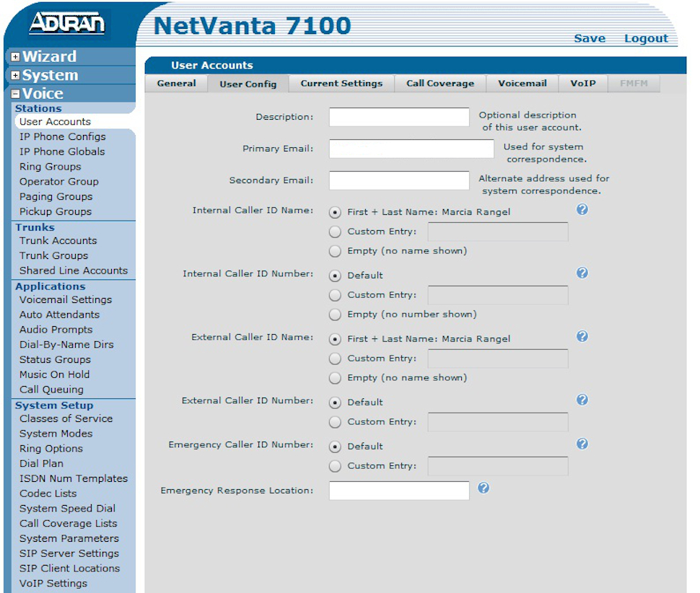This screenshot has width=700, height=593.
Task: Go to Operator Group
Action: click(x=59, y=182)
